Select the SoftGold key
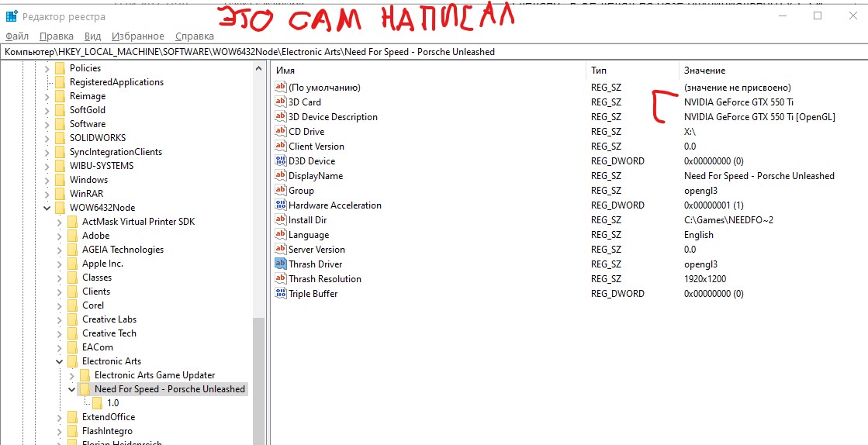Image resolution: width=868 pixels, height=445 pixels. pyautogui.click(x=88, y=109)
